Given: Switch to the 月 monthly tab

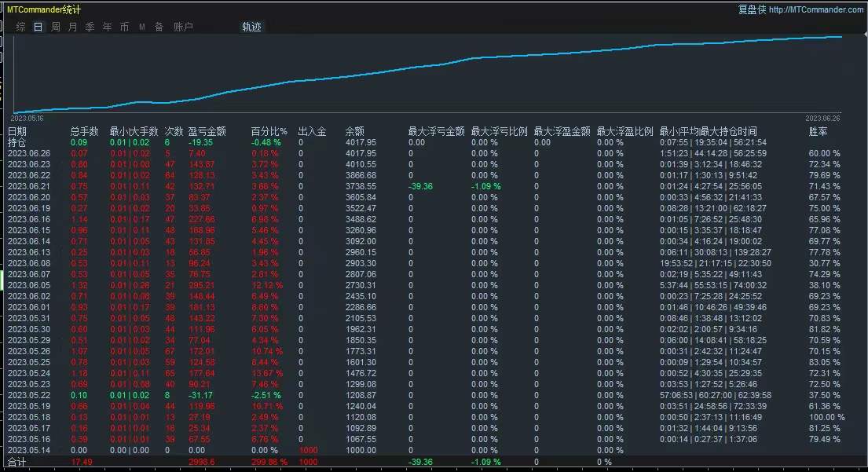Looking at the screenshot, I should 72,27.
